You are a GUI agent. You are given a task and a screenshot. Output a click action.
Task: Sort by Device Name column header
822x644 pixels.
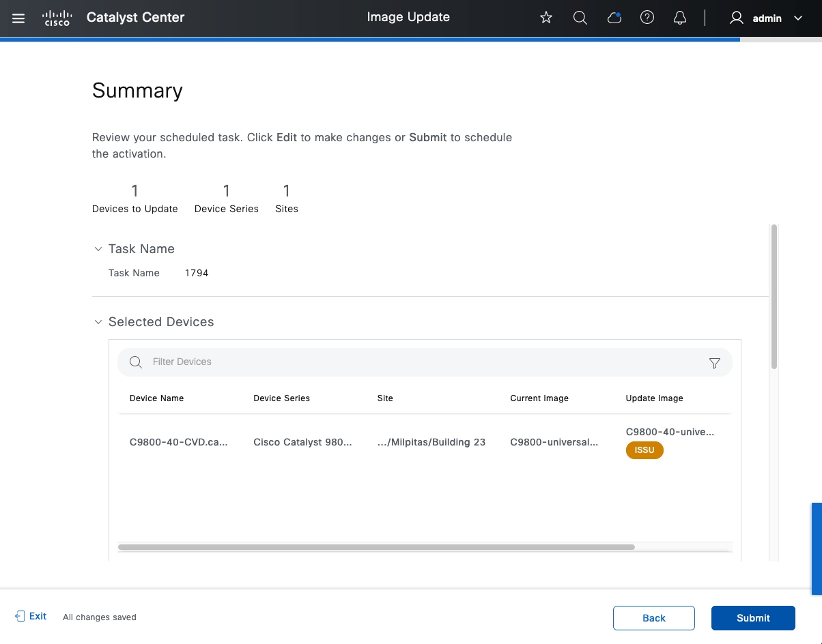click(156, 398)
